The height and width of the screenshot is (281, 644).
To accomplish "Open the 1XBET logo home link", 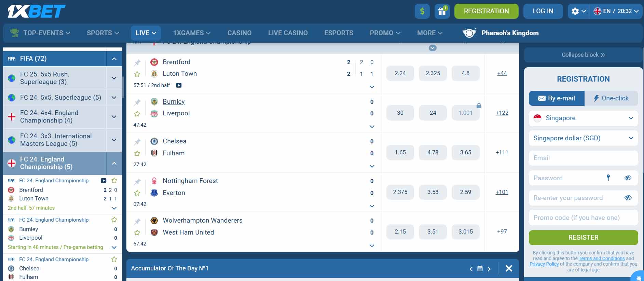I will 36,11.
